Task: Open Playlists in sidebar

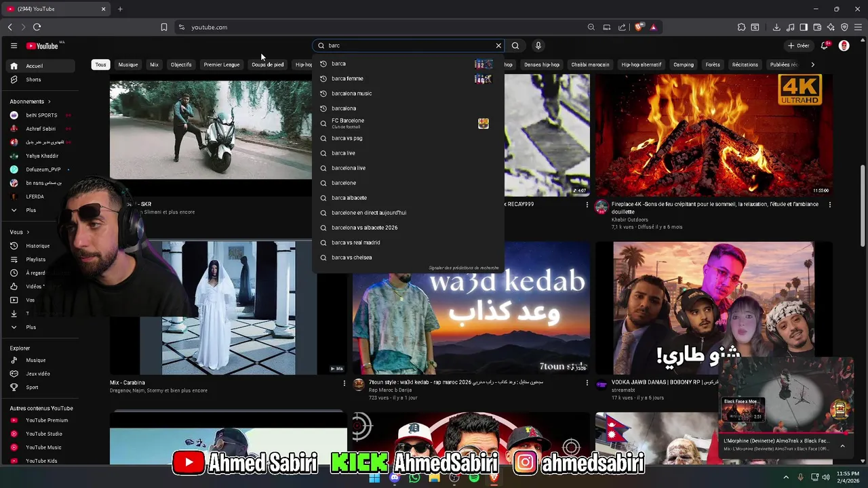Action: [x=40, y=260]
